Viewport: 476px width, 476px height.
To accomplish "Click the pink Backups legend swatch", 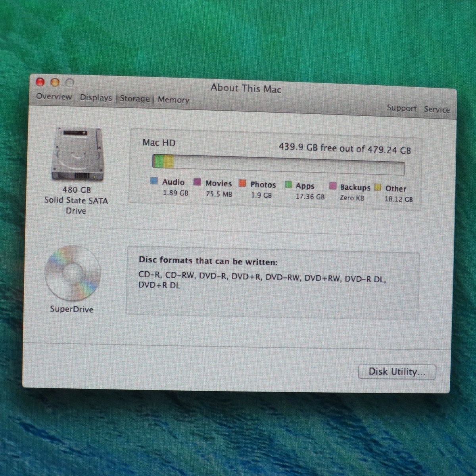I will pyautogui.click(x=333, y=186).
